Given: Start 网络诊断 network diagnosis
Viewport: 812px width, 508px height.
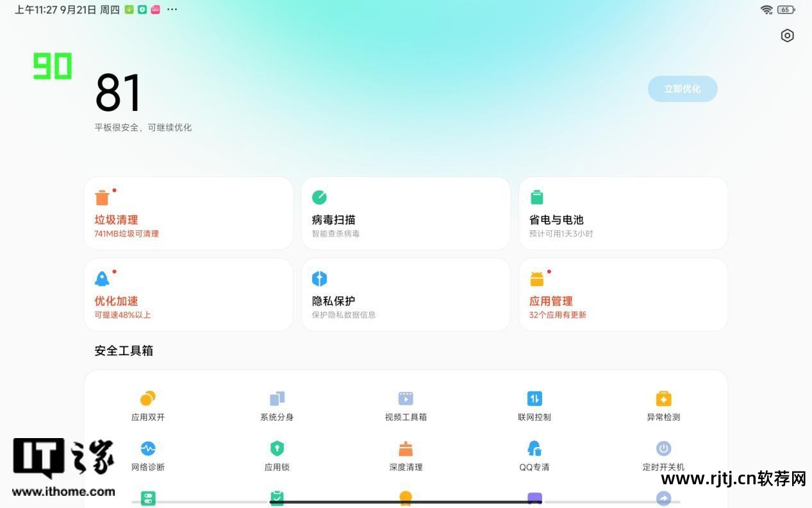Looking at the screenshot, I should tap(148, 455).
